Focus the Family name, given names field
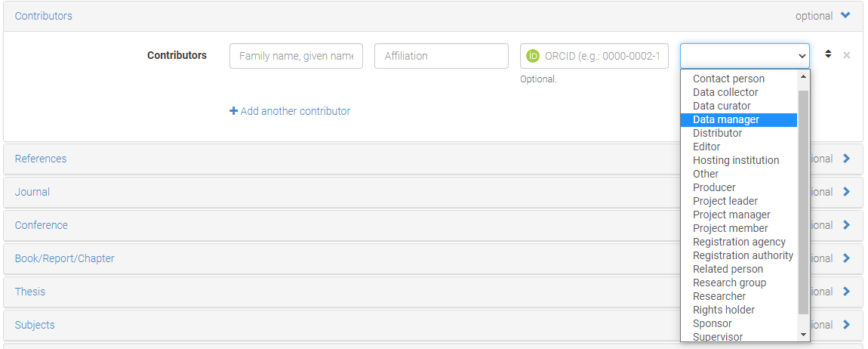 tap(296, 56)
